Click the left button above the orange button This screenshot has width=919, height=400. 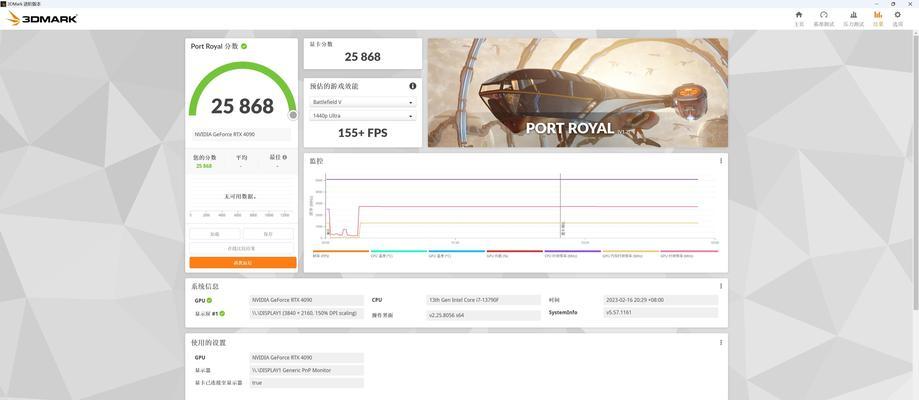click(215, 234)
